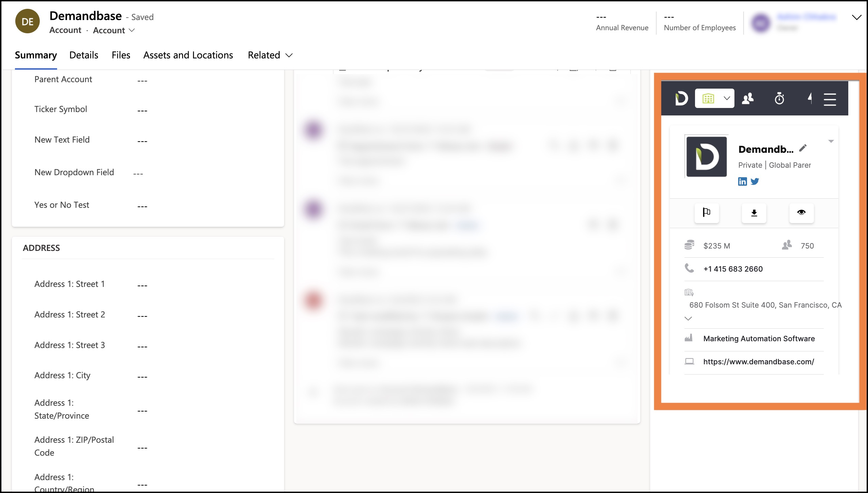Screen dimensions: 868x493
Task: Click the download arrow button in widget
Action: pos(754,213)
